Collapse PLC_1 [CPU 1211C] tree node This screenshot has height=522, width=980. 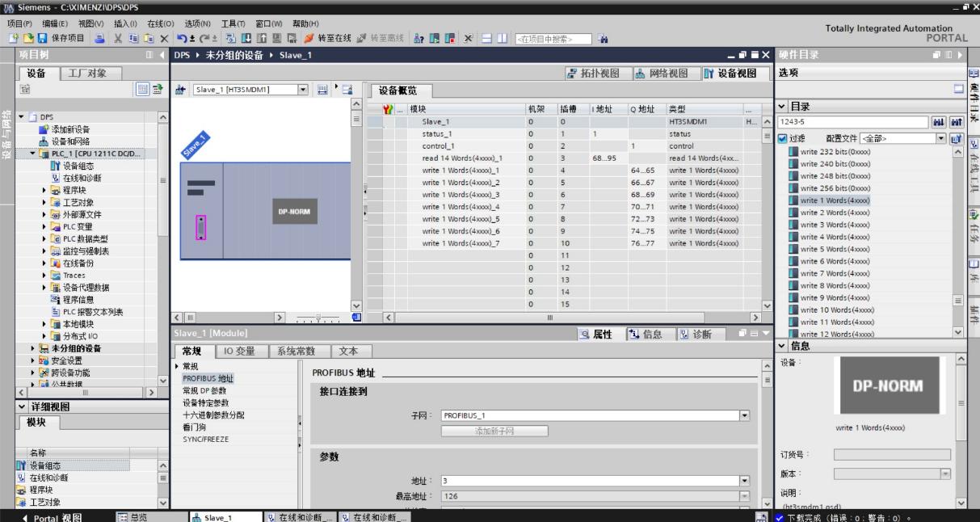32,154
